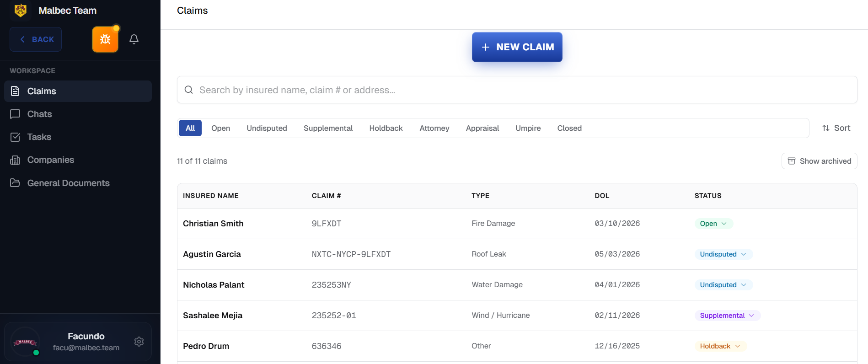This screenshot has width=868, height=364.
Task: Open Chats in the sidebar
Action: 78,114
